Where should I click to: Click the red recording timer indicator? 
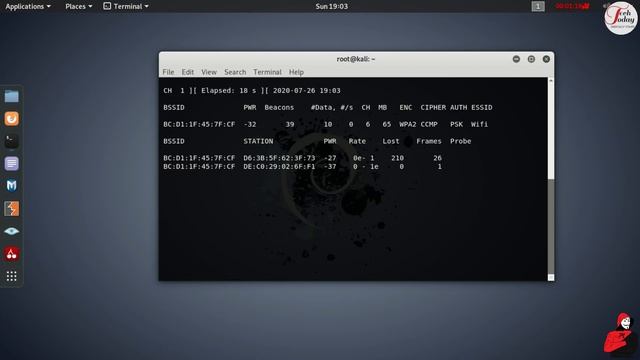[572, 6]
